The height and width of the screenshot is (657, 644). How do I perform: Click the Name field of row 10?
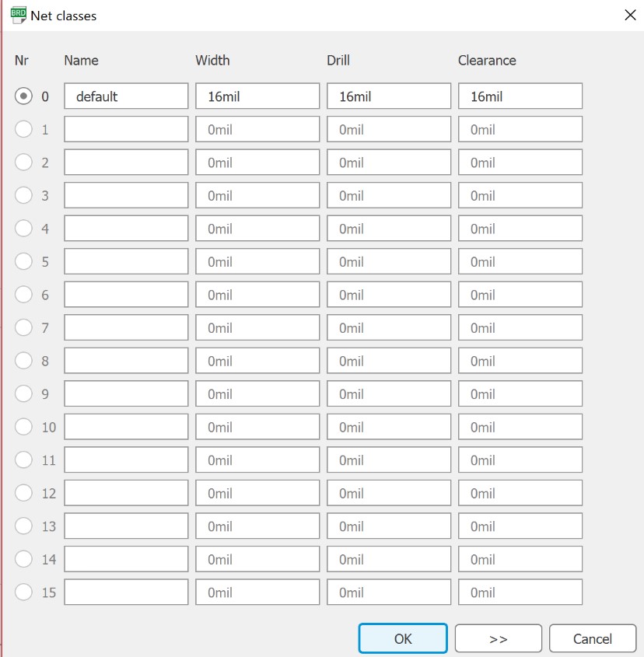pyautogui.click(x=126, y=427)
